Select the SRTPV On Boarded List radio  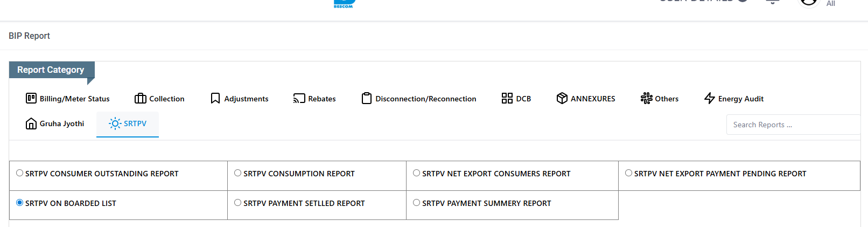pyautogui.click(x=20, y=203)
